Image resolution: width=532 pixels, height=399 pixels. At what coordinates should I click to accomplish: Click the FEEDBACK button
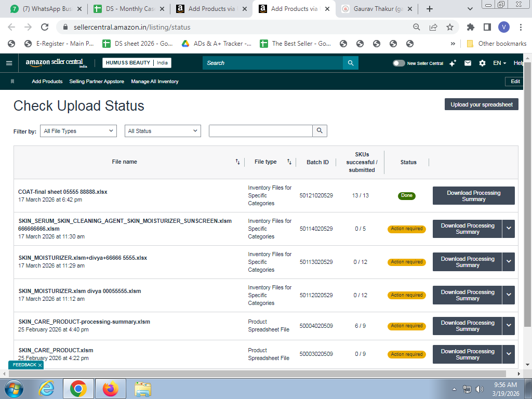pos(24,365)
